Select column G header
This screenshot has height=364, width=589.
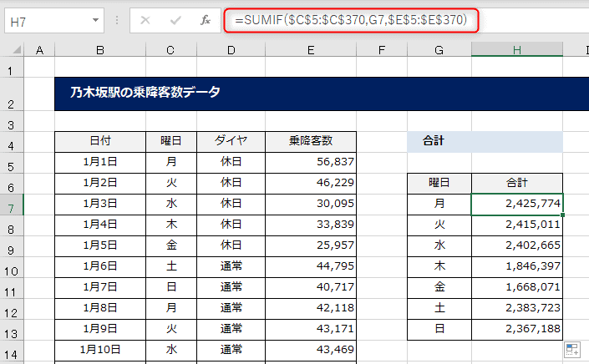click(x=439, y=50)
